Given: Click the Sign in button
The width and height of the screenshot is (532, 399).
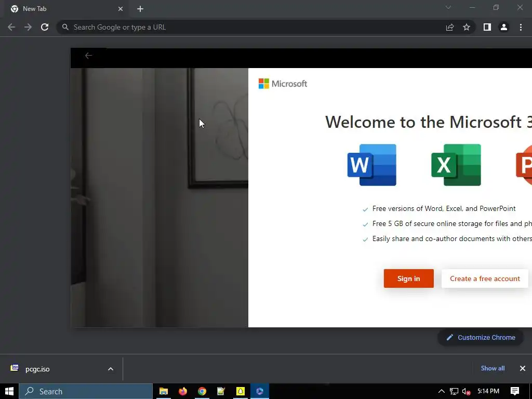Looking at the screenshot, I should (408, 278).
